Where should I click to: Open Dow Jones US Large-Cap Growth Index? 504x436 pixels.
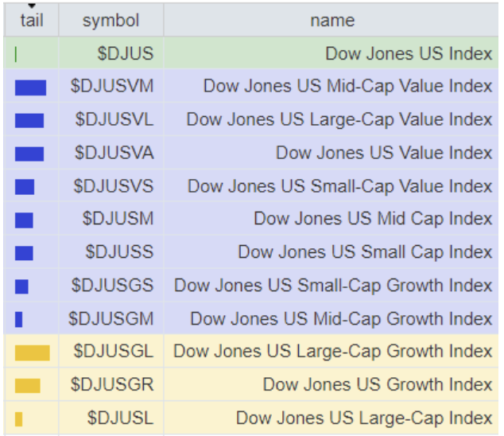pyautogui.click(x=333, y=351)
